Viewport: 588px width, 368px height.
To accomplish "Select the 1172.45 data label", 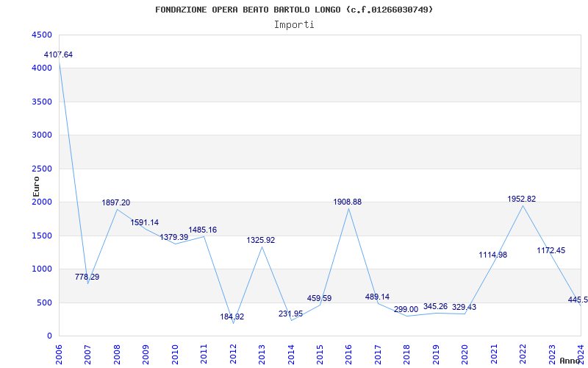I will pyautogui.click(x=551, y=250).
